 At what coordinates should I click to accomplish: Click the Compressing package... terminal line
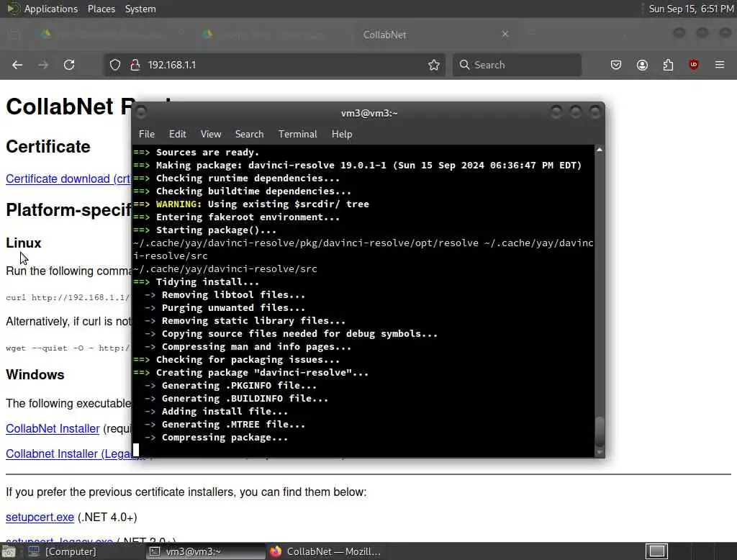[x=225, y=438]
